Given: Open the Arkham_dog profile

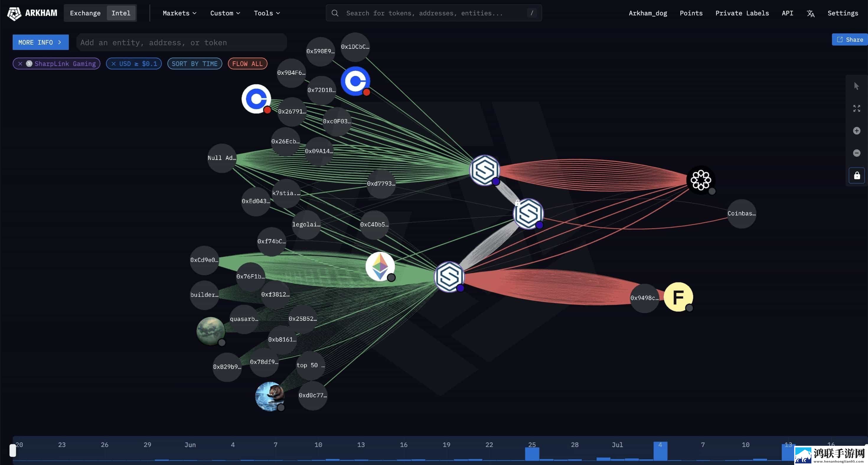Looking at the screenshot, I should [648, 13].
